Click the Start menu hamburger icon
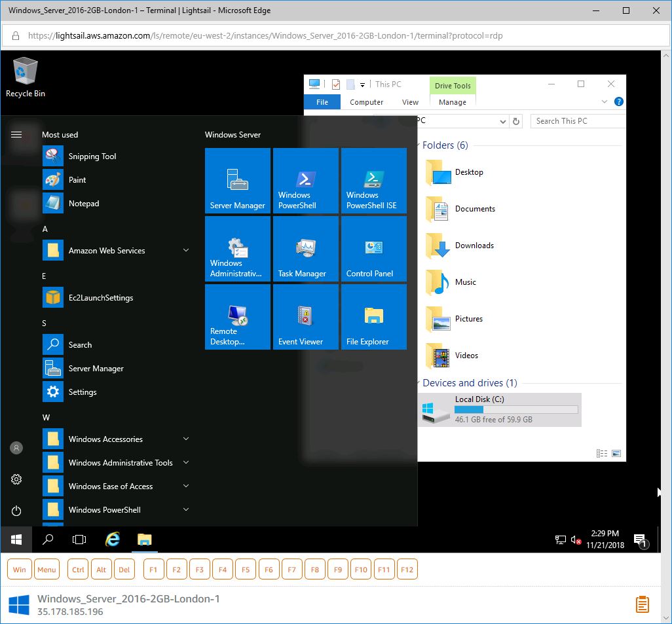672x624 pixels. 16,135
